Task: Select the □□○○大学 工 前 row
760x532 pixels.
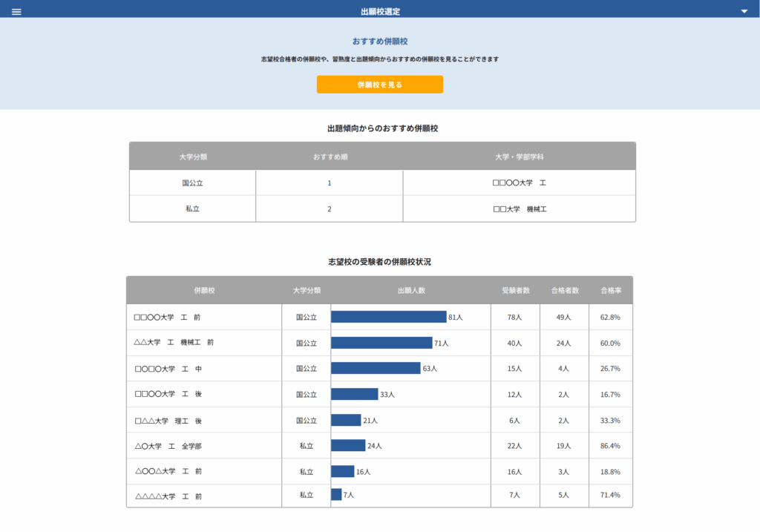Action: click(379, 317)
